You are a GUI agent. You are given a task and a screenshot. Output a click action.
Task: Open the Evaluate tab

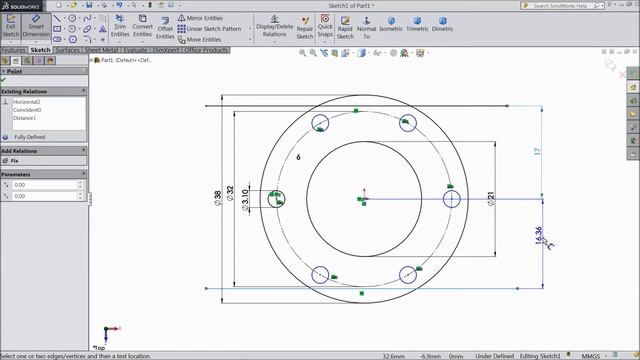pyautogui.click(x=136, y=50)
